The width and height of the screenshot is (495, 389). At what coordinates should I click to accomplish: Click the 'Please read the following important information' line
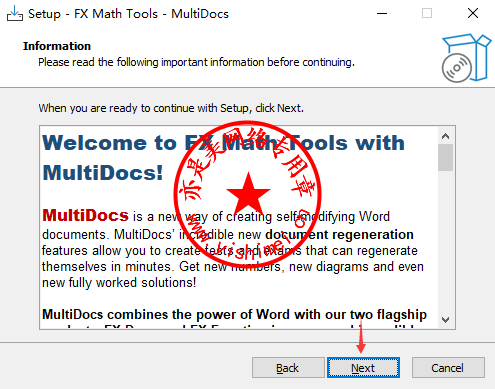tap(196, 62)
